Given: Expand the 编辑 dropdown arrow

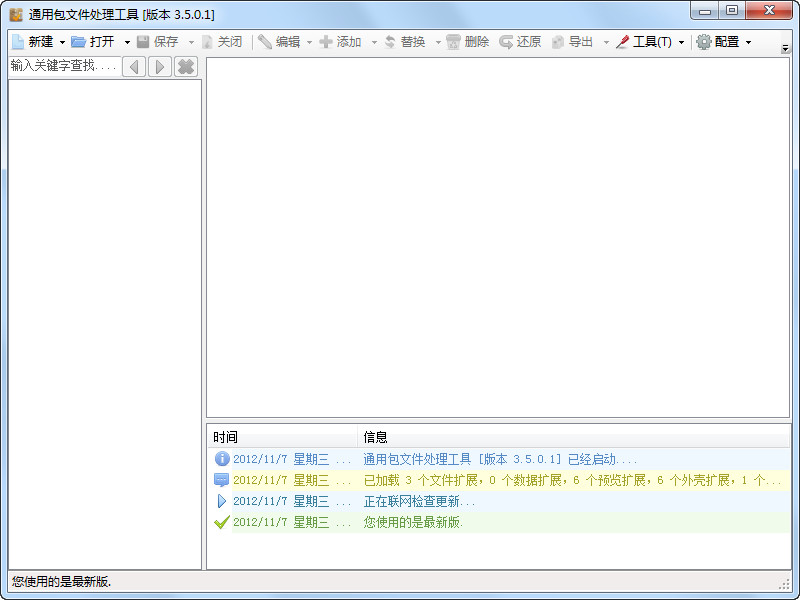Looking at the screenshot, I should [309, 42].
